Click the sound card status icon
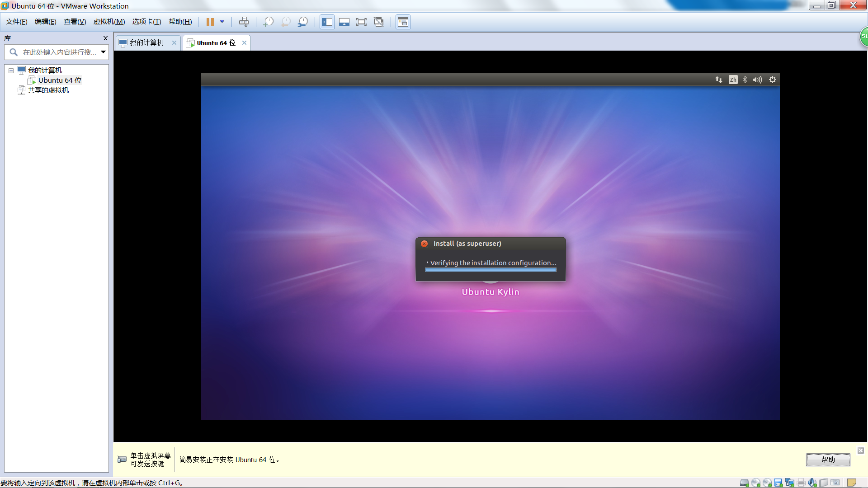 812,483
